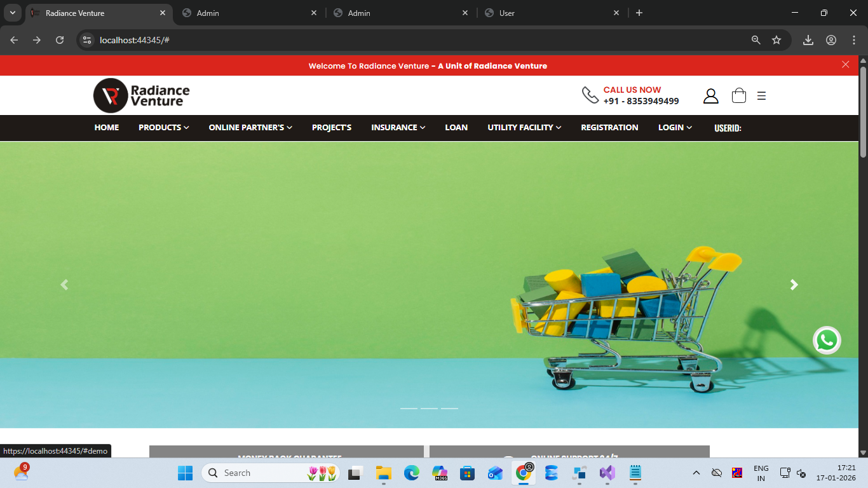Expand the Products dropdown menu
The width and height of the screenshot is (868, 488).
(x=163, y=128)
